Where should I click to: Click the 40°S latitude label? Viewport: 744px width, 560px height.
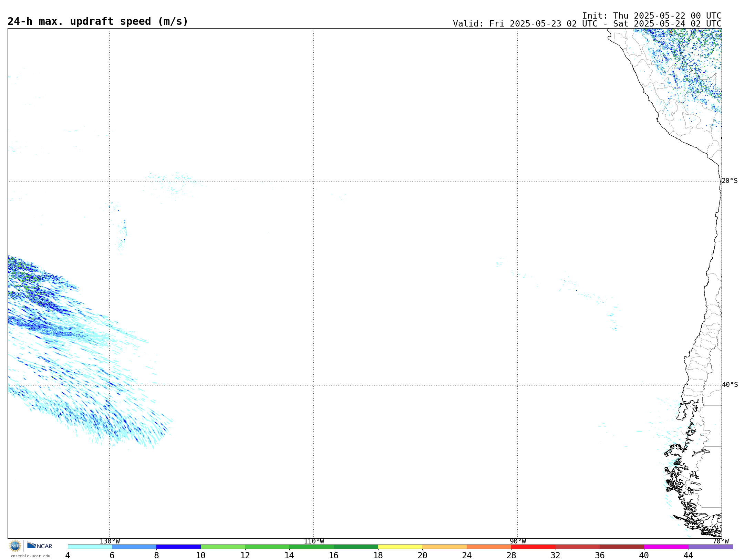click(x=730, y=385)
